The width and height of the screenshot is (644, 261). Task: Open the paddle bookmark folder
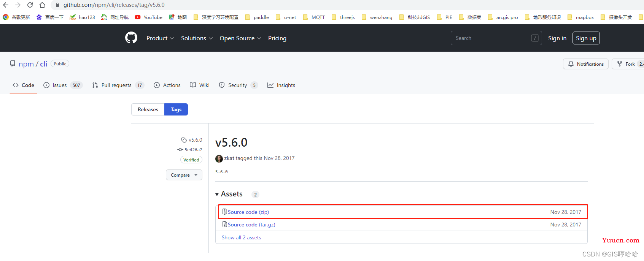257,17
